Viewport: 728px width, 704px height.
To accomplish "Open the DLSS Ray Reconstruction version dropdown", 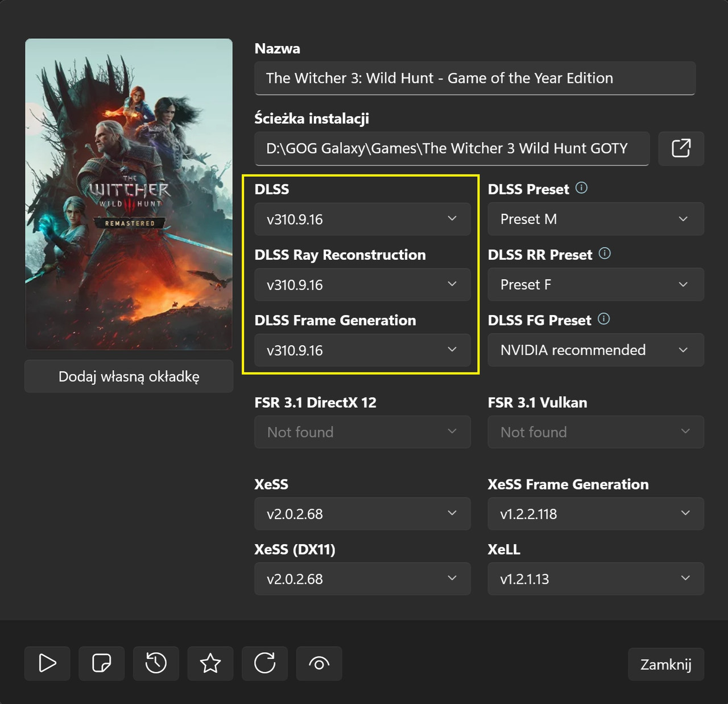I will pyautogui.click(x=362, y=284).
